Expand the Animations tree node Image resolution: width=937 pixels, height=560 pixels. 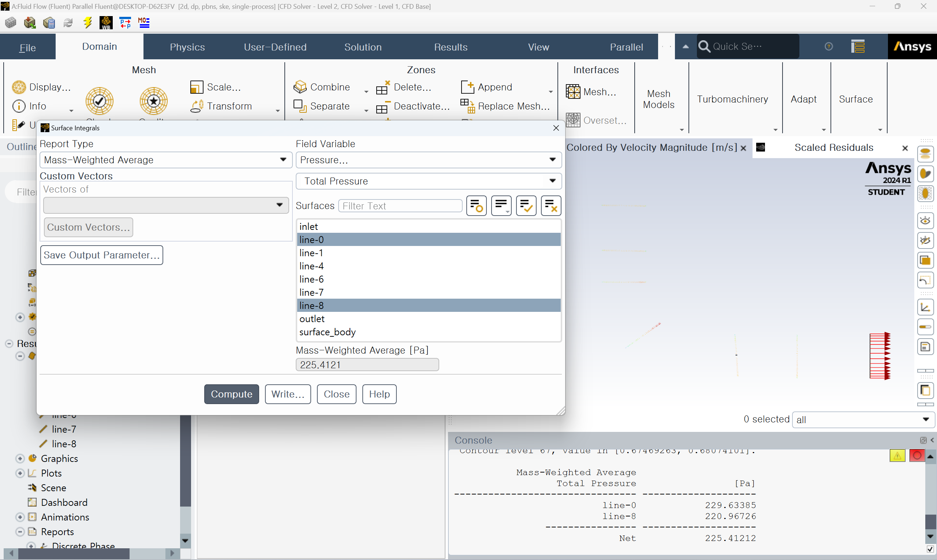coord(20,517)
